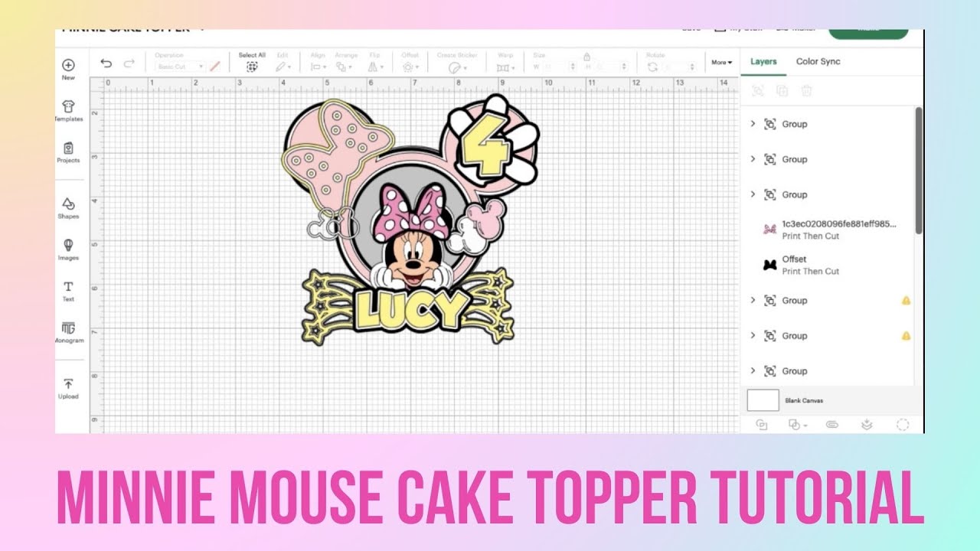Click the Attach paperclip icon

click(832, 424)
